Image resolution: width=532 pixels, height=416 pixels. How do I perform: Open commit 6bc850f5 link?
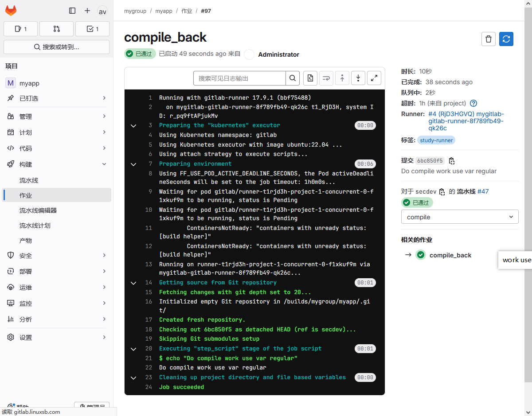[x=430, y=161]
